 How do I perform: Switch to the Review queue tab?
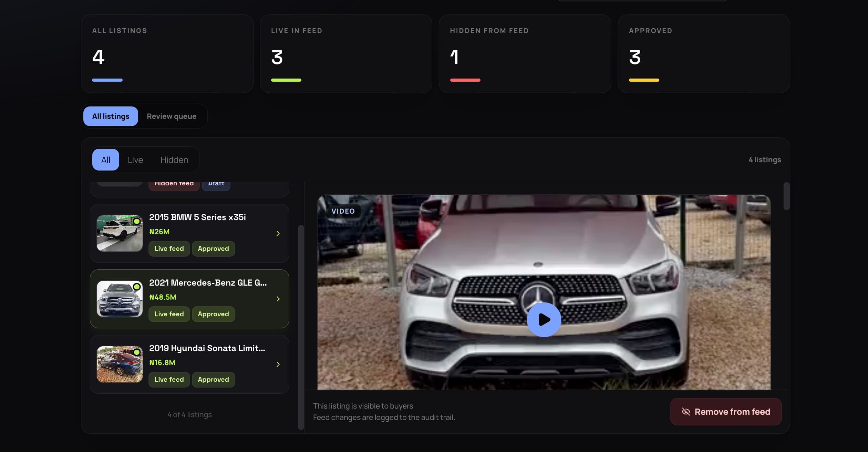click(172, 116)
